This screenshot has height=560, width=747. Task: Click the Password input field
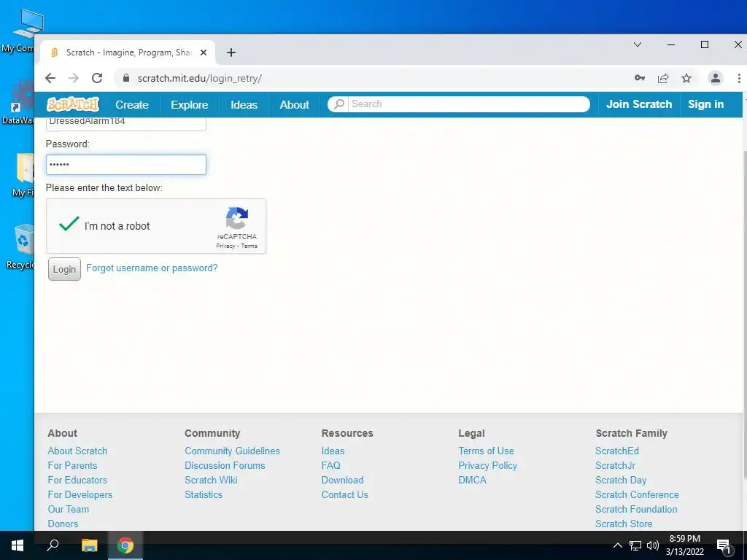point(126,165)
